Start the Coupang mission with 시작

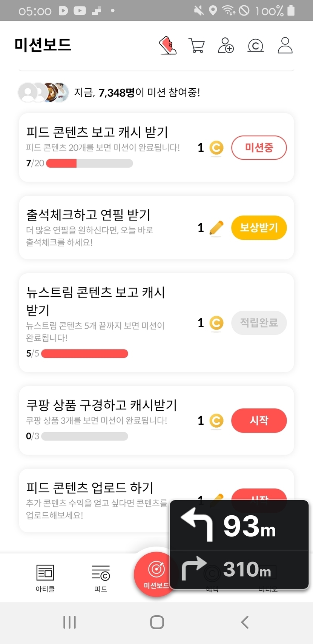(259, 421)
